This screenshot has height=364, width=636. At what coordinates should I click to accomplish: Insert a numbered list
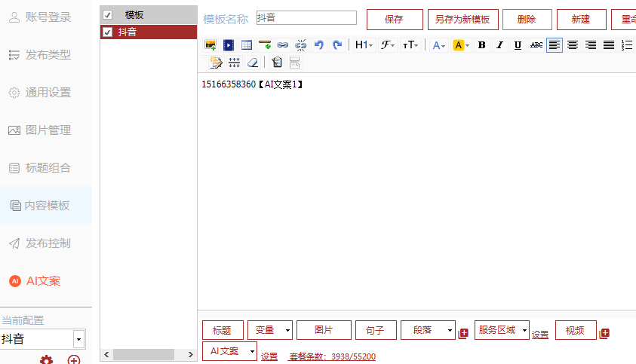pyautogui.click(x=627, y=45)
